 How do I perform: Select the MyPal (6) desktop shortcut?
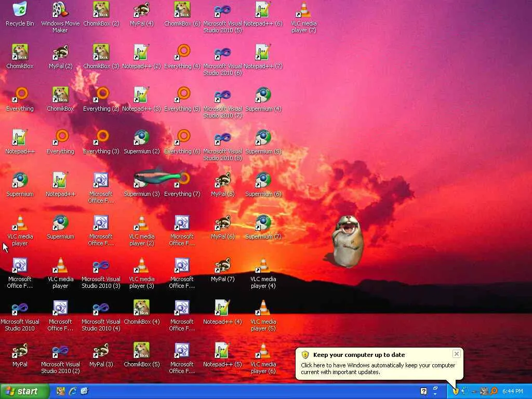(222, 227)
